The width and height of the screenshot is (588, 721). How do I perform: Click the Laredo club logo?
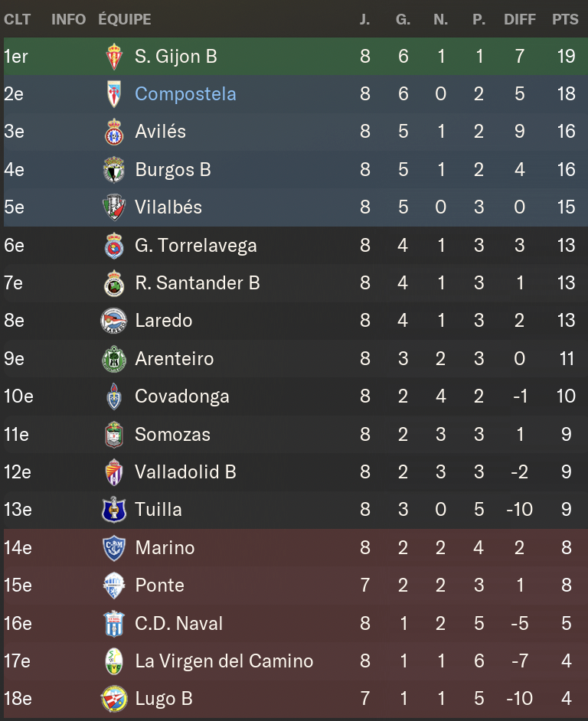tap(114, 321)
